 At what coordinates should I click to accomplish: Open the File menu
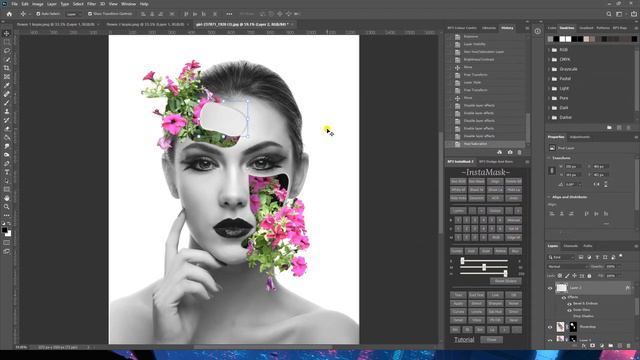point(14,4)
